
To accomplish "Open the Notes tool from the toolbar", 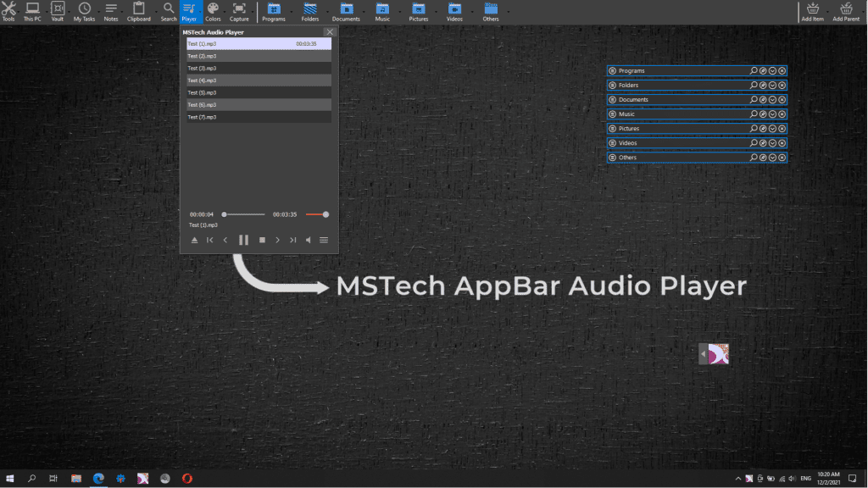I will (111, 11).
